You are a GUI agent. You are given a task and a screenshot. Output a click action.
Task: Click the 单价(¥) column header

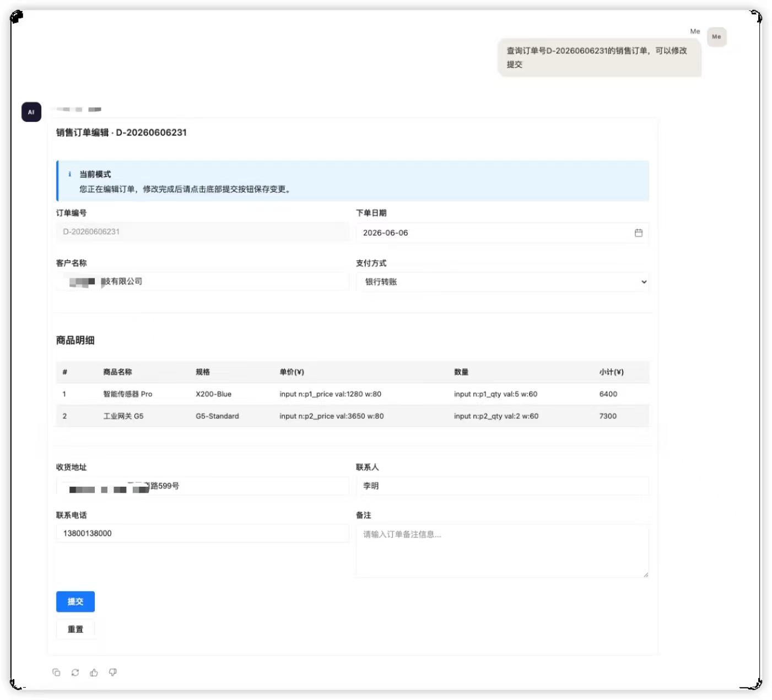[x=291, y=372]
